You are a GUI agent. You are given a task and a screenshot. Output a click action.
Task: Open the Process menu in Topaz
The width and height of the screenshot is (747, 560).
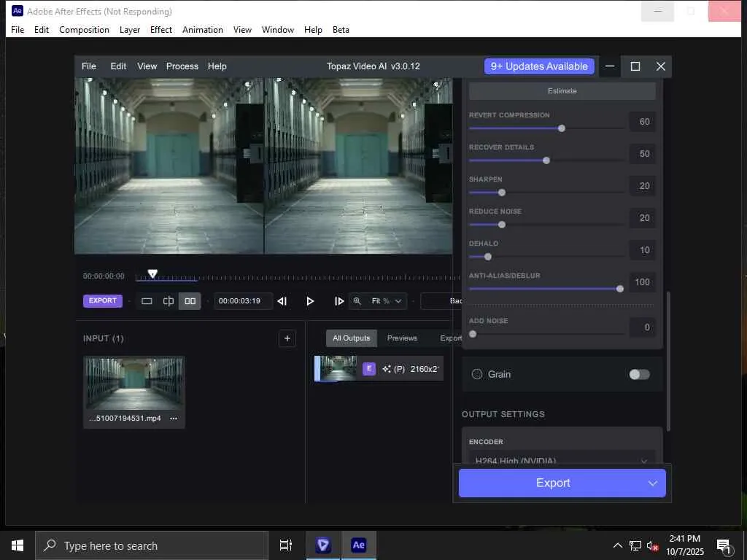click(182, 66)
